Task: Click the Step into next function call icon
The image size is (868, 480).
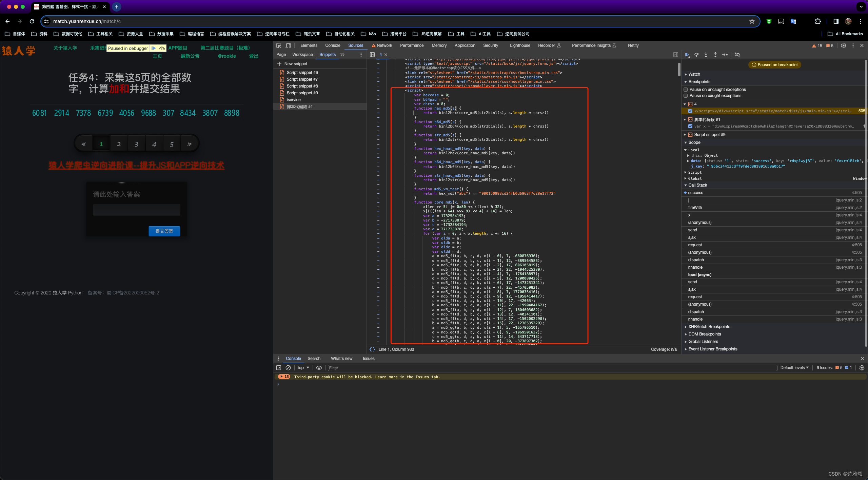Action: tap(706, 55)
